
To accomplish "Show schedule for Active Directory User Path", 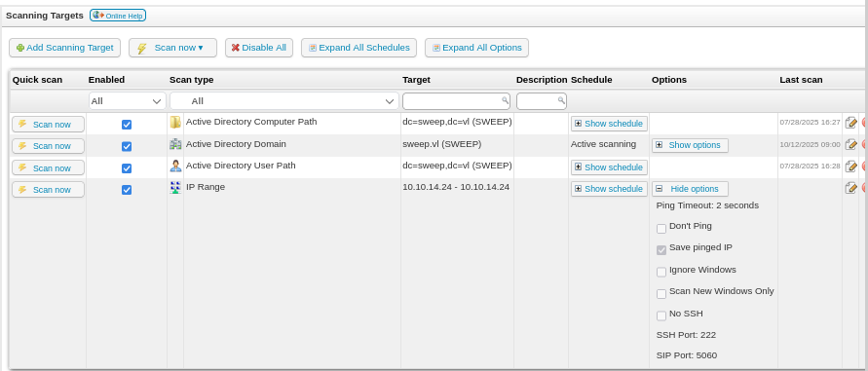I will pyautogui.click(x=609, y=167).
